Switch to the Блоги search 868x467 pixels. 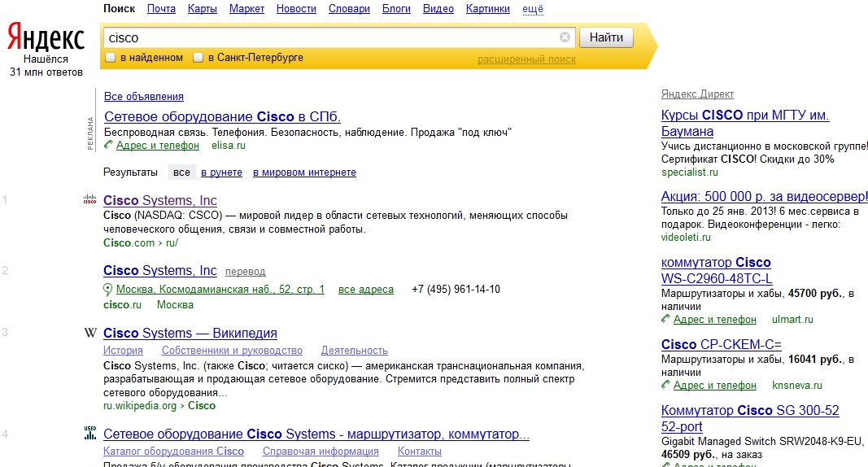(396, 9)
